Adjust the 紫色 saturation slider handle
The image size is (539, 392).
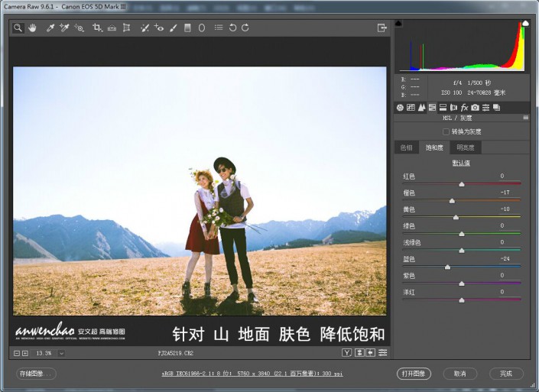[x=462, y=283]
